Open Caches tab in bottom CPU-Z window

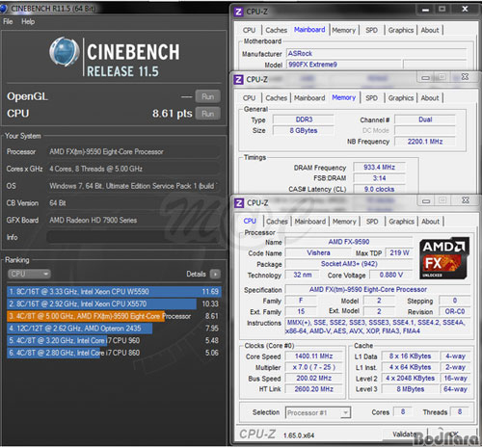click(x=277, y=222)
